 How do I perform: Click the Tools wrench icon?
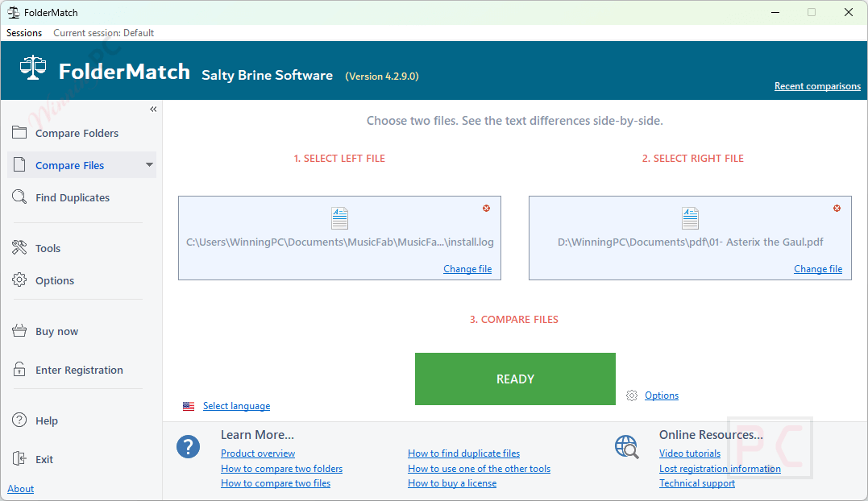point(19,247)
